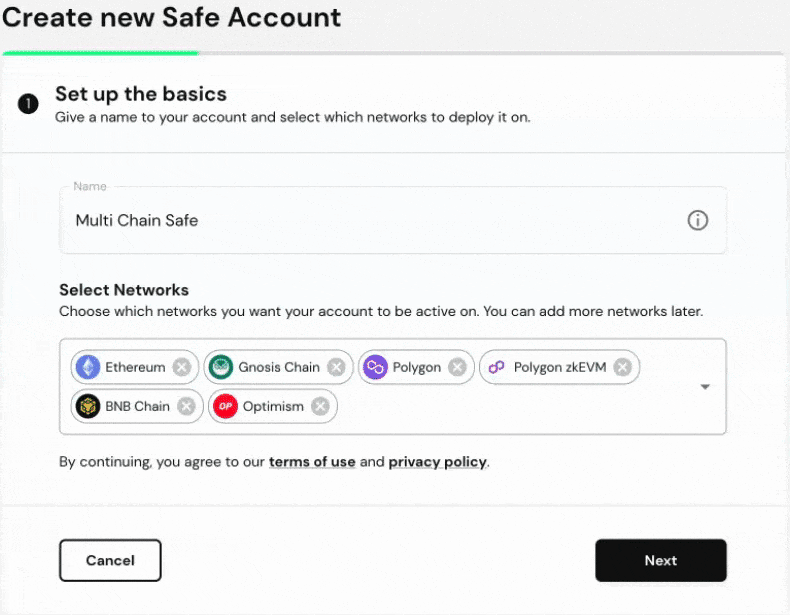Click the Cancel button

[110, 561]
